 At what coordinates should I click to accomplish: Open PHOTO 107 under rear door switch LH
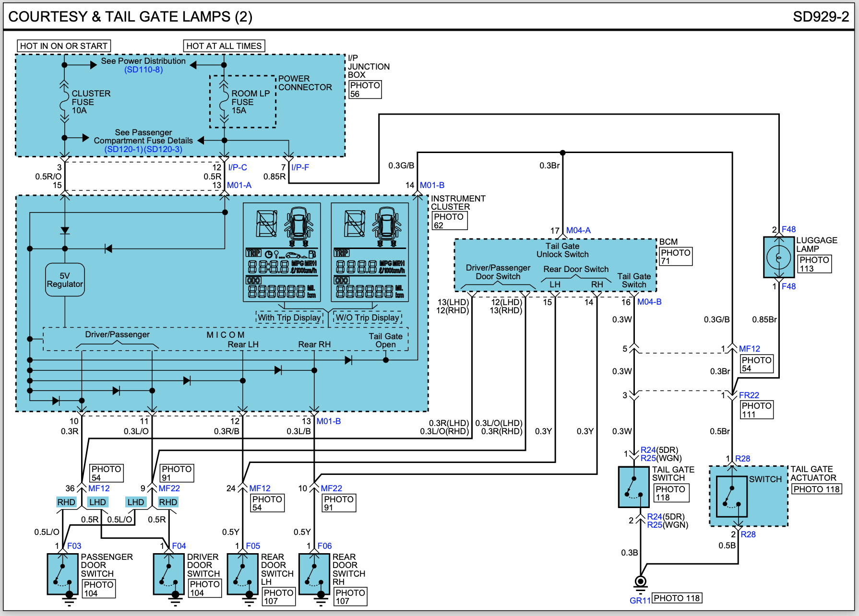coord(278,597)
